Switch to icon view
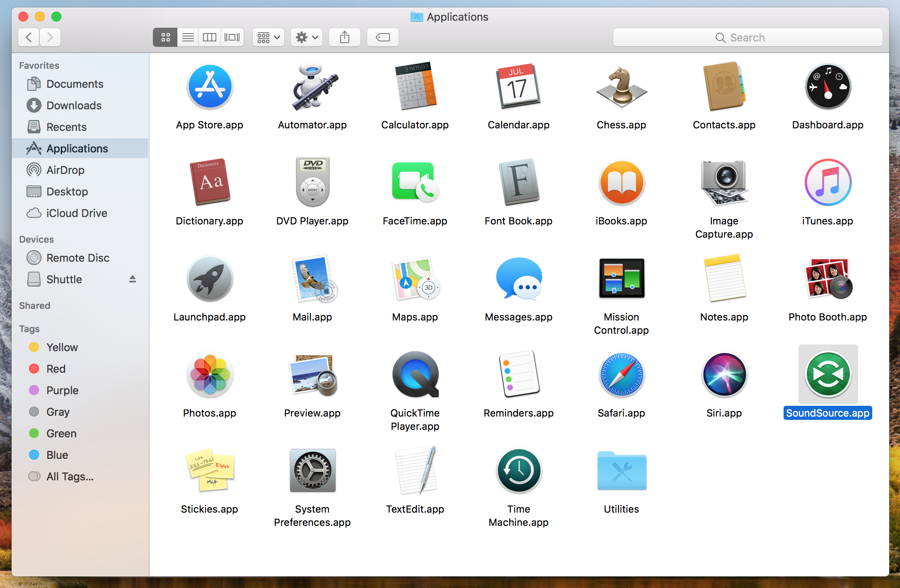Screen dimensions: 900x588 click(x=165, y=38)
